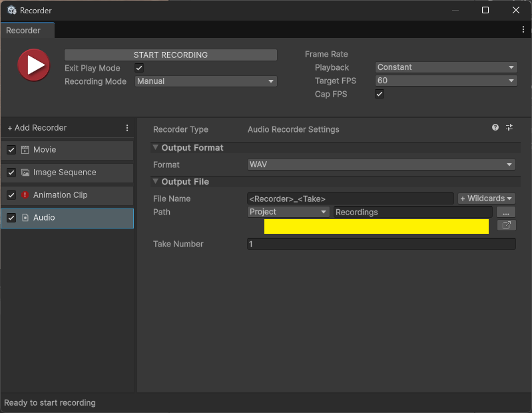Click the Animation Clip error warning icon
Image resolution: width=532 pixels, height=413 pixels.
(x=25, y=195)
